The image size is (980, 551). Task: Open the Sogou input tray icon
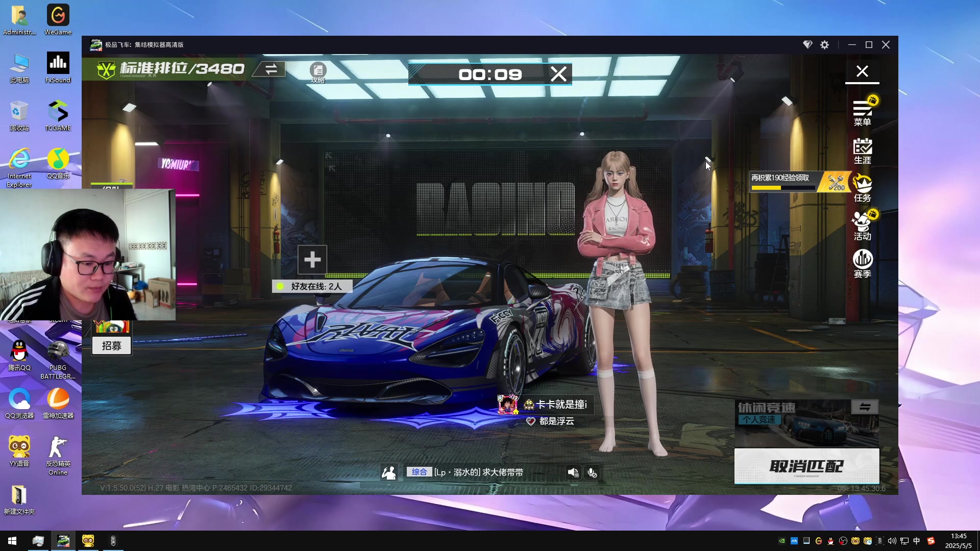930,541
